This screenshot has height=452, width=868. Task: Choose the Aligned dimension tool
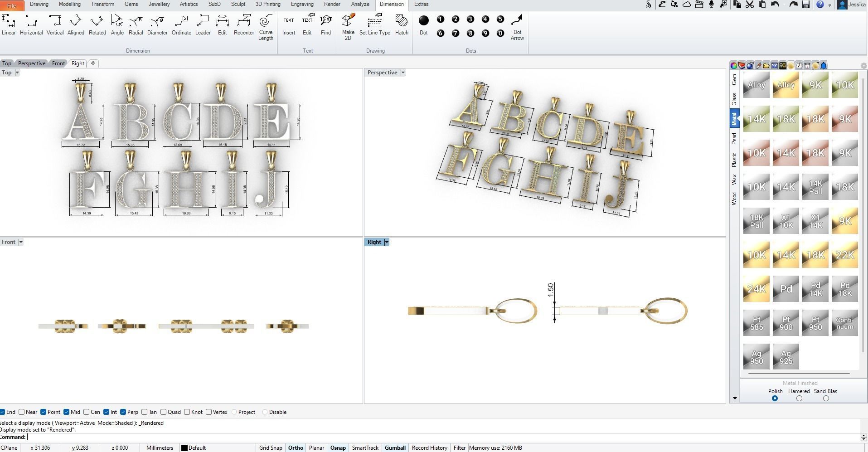coord(76,25)
